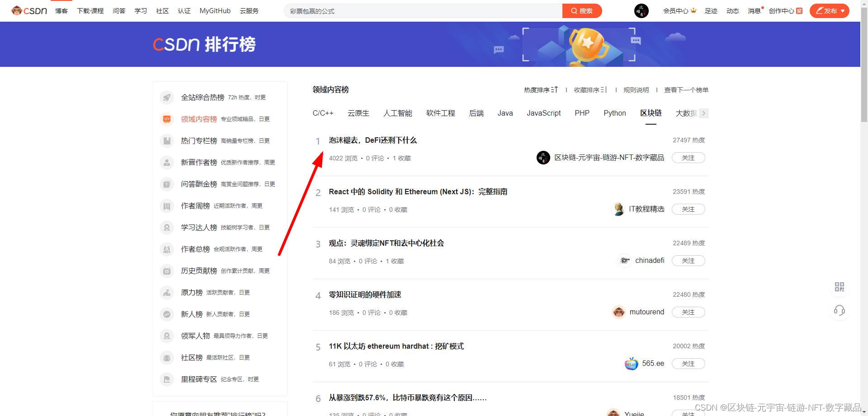Open the customer service headset icon

tap(840, 310)
